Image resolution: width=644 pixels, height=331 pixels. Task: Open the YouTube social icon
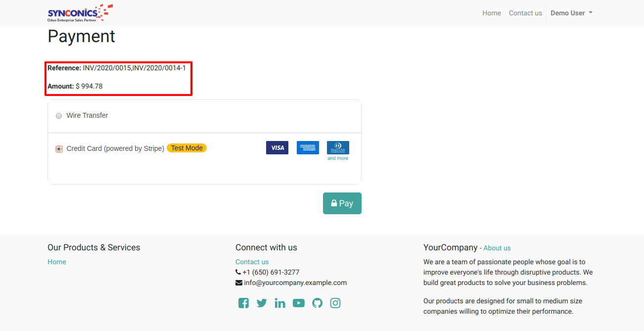click(x=298, y=303)
